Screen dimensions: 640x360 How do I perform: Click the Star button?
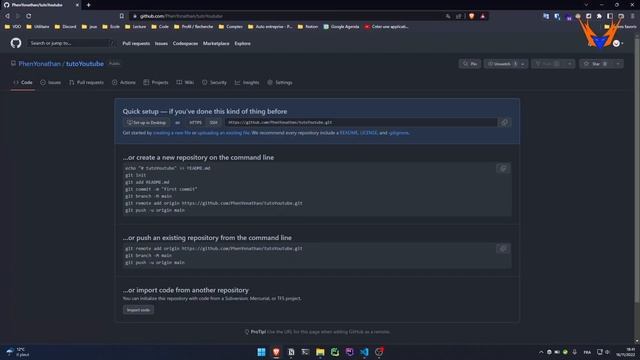(x=596, y=64)
